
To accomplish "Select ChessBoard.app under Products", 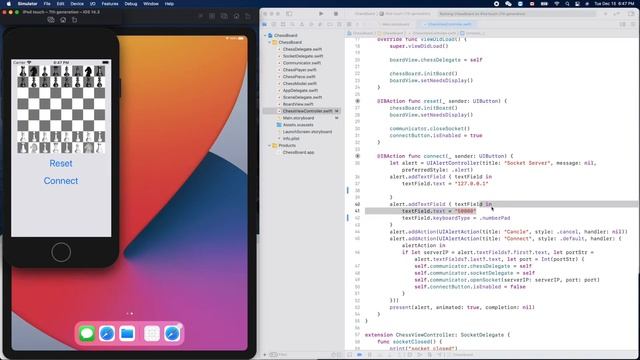I will (298, 152).
